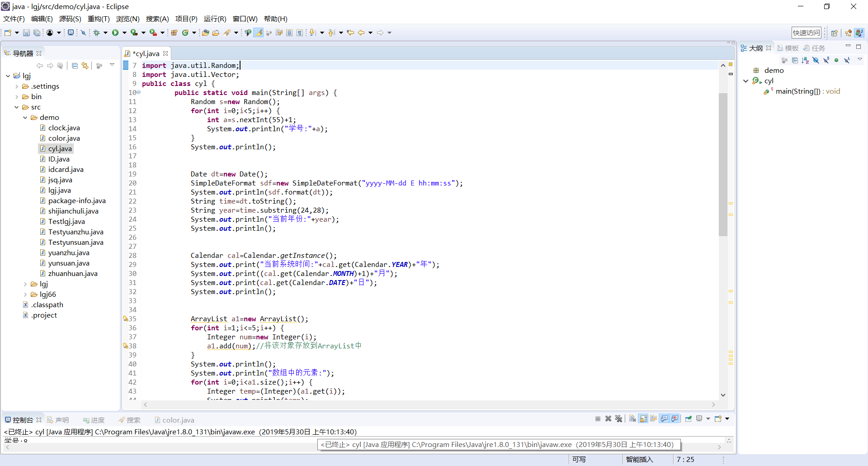Pin the console with the pushpin icon

click(x=688, y=418)
